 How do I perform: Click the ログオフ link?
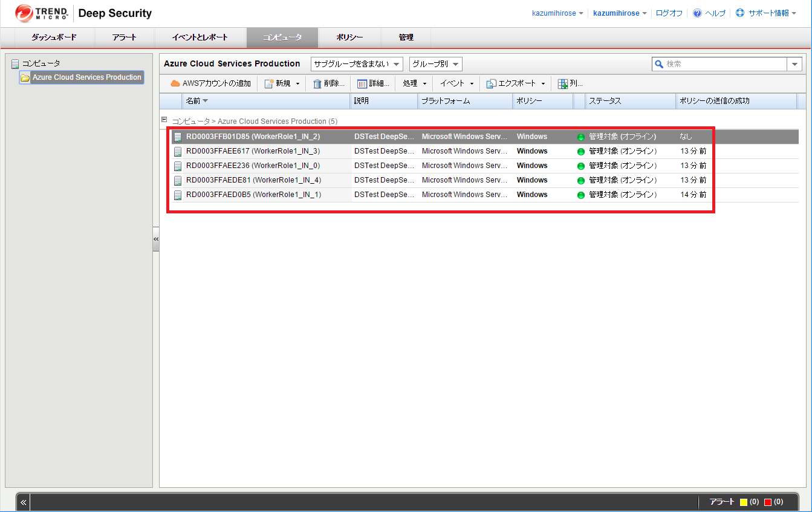click(x=669, y=13)
